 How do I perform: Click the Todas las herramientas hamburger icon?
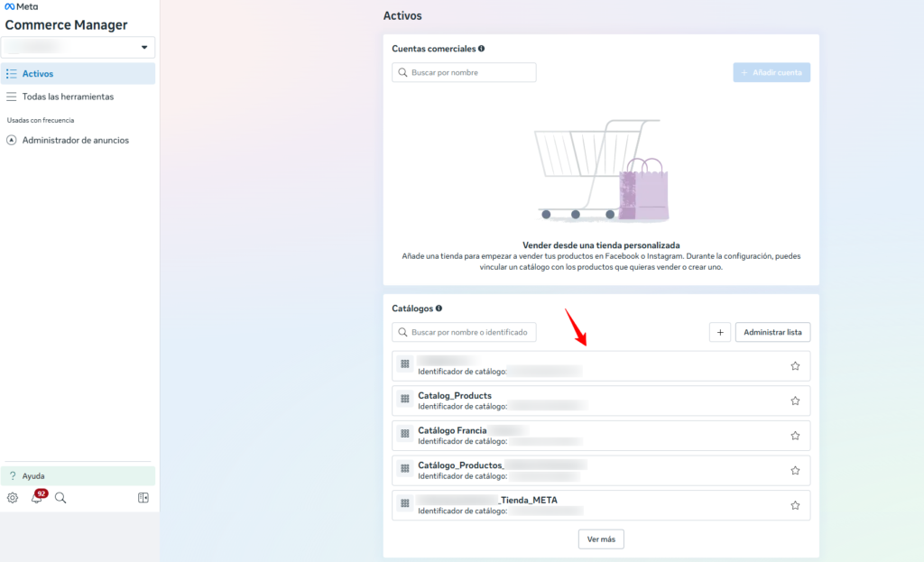[x=11, y=97]
